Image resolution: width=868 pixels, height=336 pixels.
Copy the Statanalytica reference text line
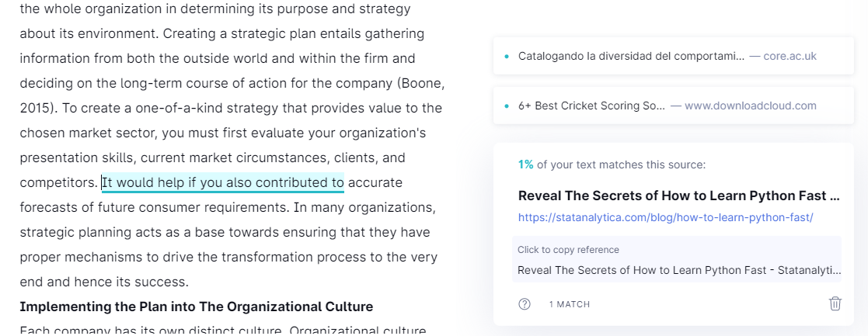click(679, 270)
